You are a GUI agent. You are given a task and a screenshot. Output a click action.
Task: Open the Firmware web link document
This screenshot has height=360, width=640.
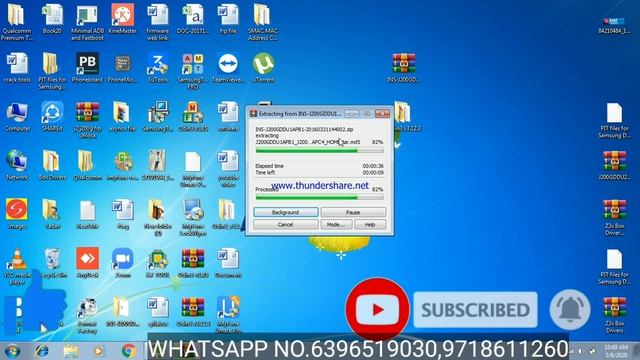[158, 21]
